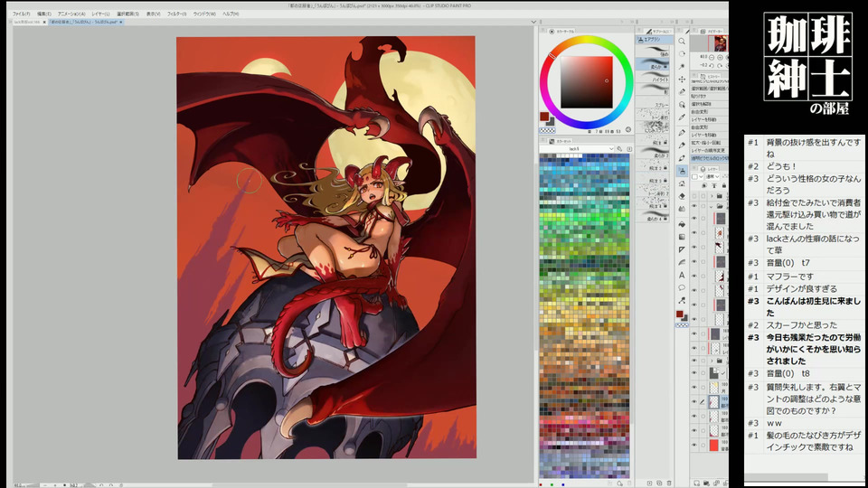Select the トーン削り sub tool
Screen dimensions: 868x488
tap(654, 114)
